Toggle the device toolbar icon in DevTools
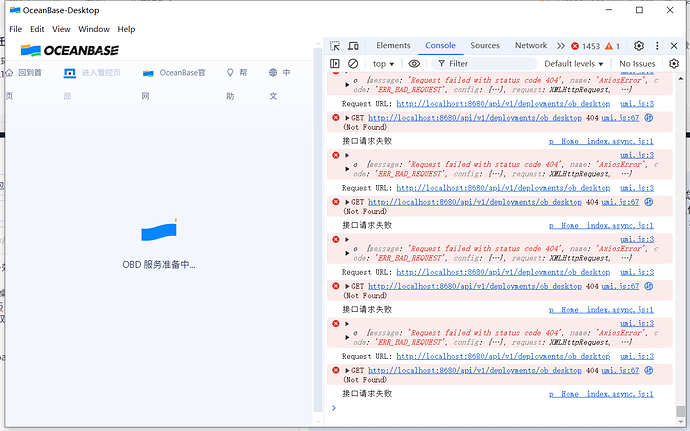 click(353, 46)
